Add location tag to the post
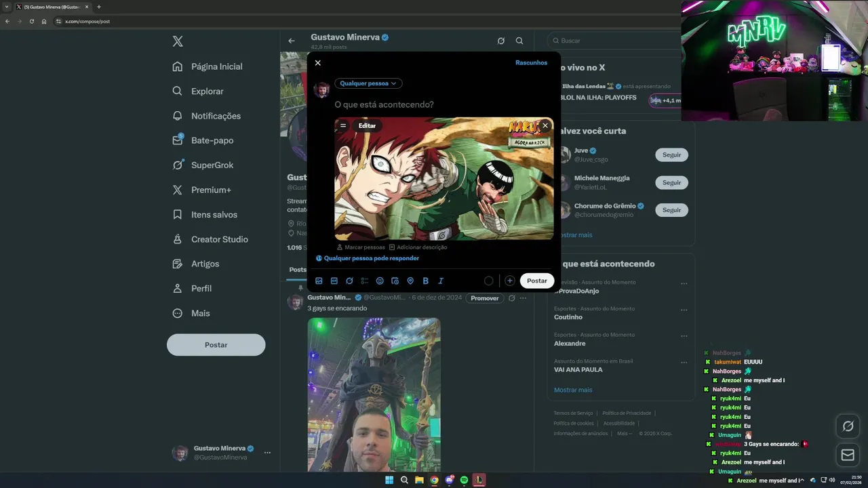 point(410,281)
